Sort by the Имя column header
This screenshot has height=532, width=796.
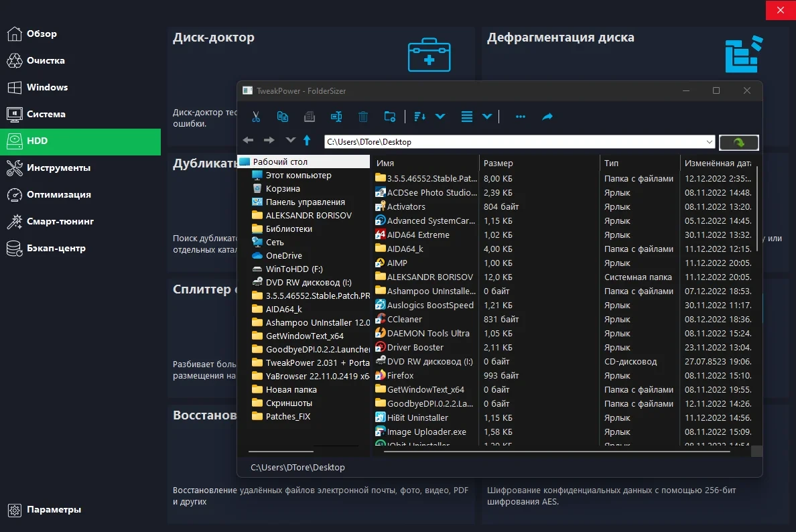[x=425, y=163]
